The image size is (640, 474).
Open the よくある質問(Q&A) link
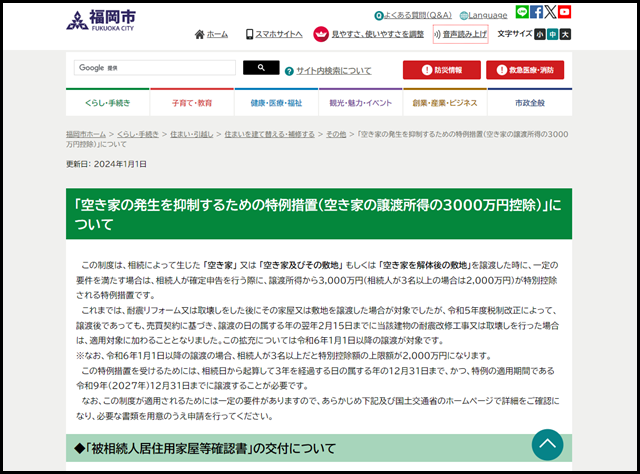tap(418, 16)
